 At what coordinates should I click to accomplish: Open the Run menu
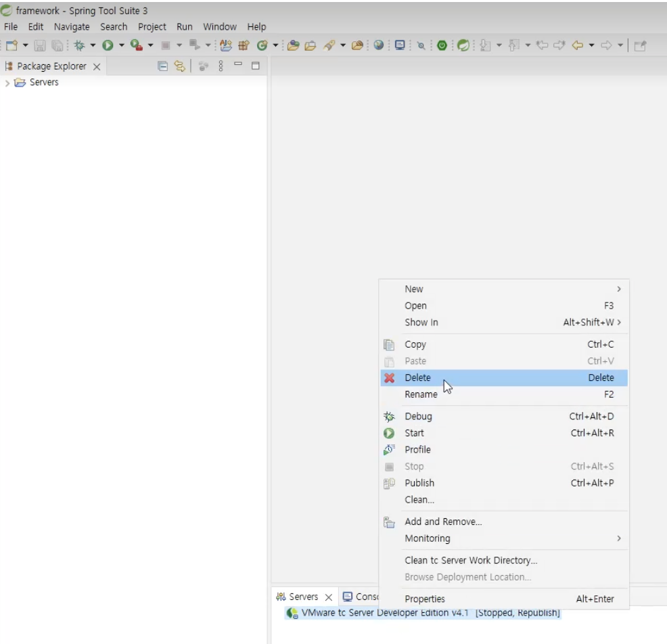click(185, 26)
